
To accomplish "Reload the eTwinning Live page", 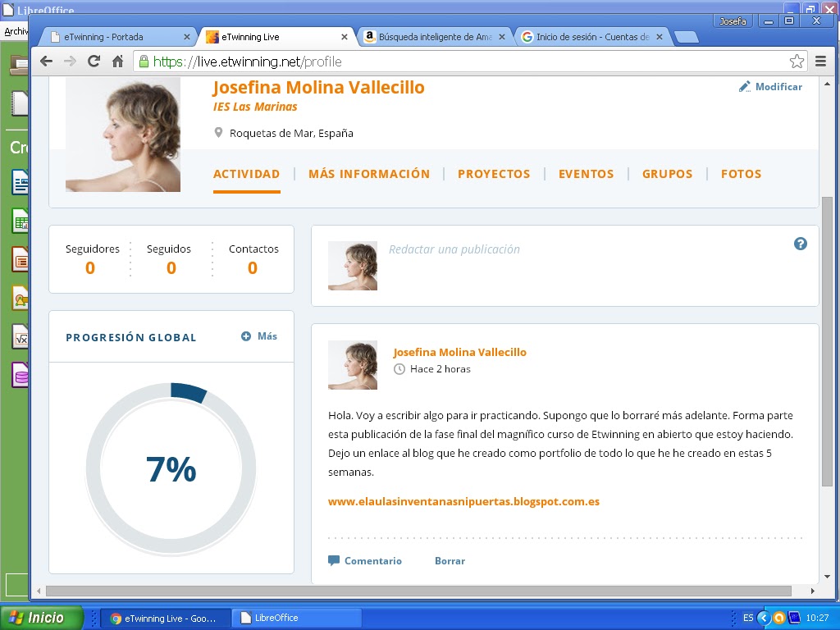I will [94, 61].
